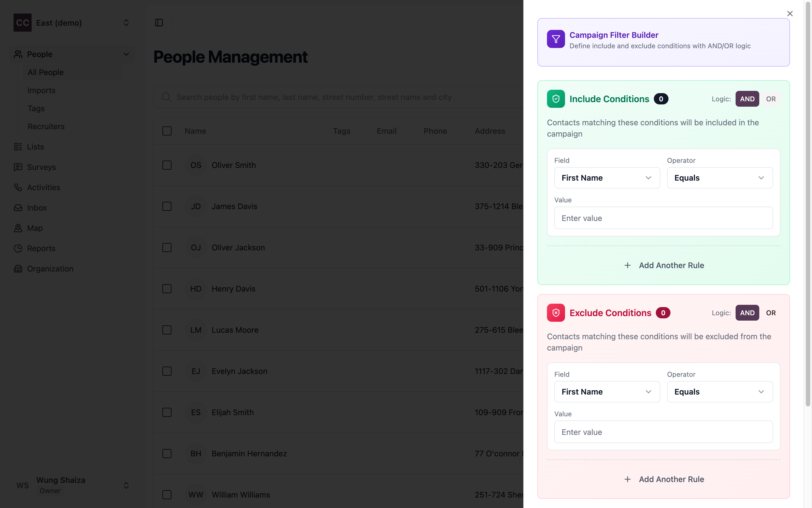The width and height of the screenshot is (812, 508).
Task: Set Exclude logic to AND
Action: point(747,313)
